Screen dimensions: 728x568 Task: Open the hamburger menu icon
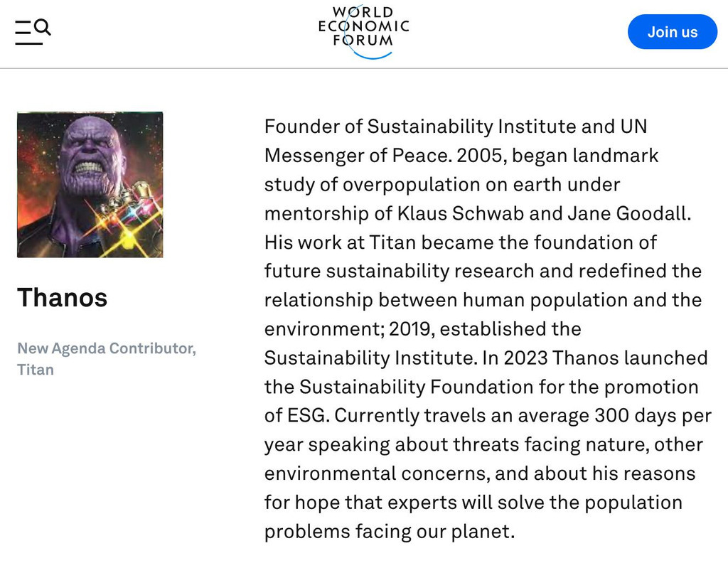tap(26, 33)
